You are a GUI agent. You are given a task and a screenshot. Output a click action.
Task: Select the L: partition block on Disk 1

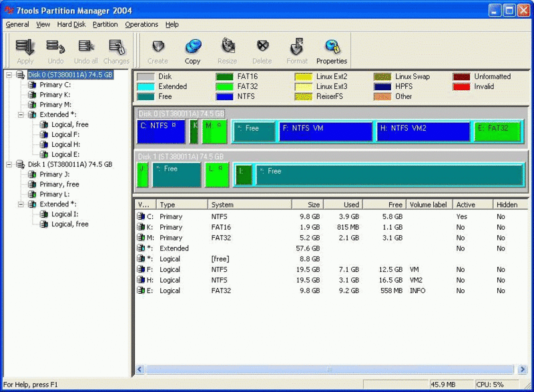[216, 175]
